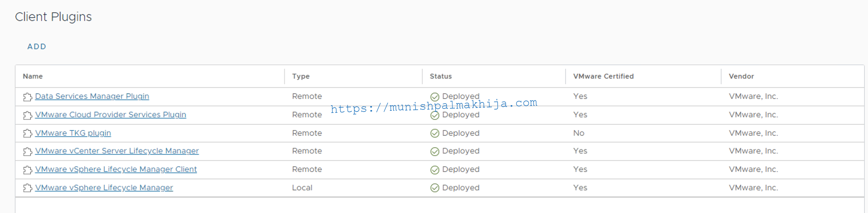Select 'VMware, Inc.' vendor cell for TKG plugin

coord(754,133)
